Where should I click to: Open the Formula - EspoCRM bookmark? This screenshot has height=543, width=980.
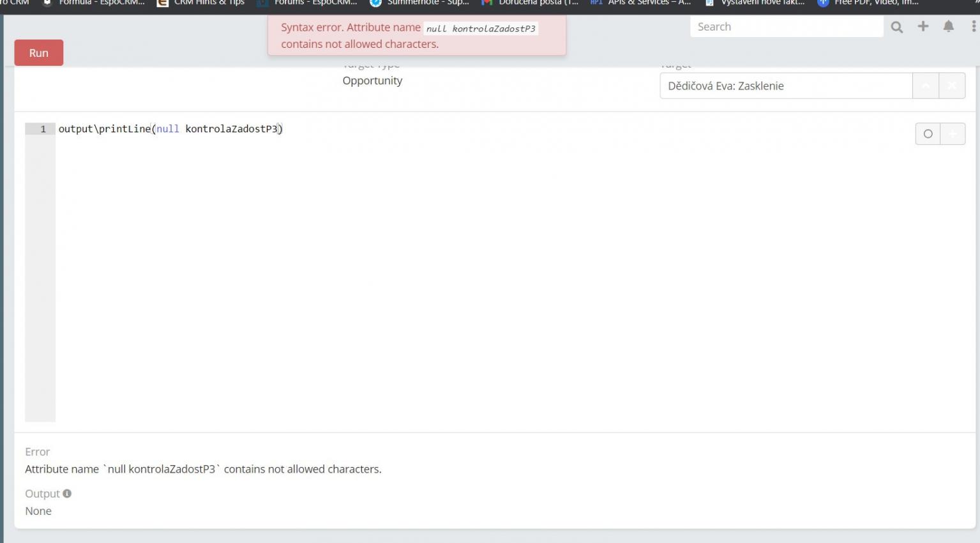94,3
